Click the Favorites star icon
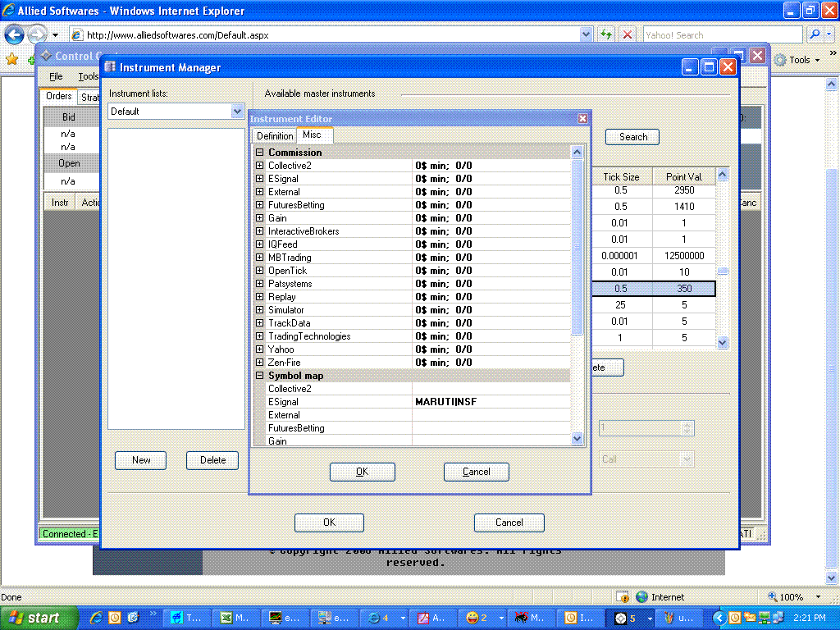The width and height of the screenshot is (840, 630). tap(11, 59)
